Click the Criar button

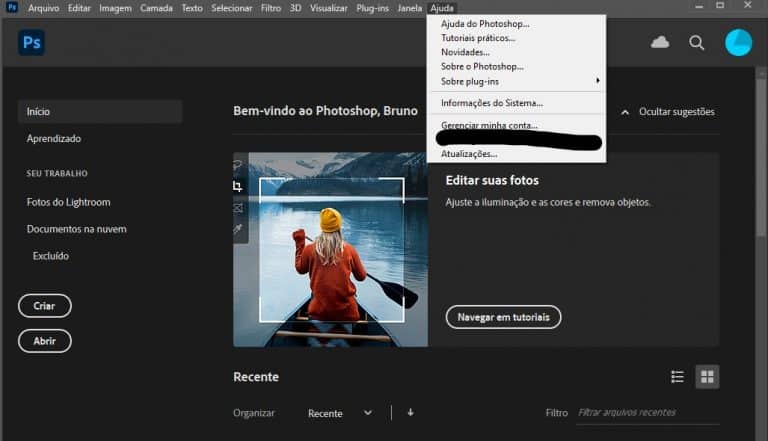coord(45,306)
